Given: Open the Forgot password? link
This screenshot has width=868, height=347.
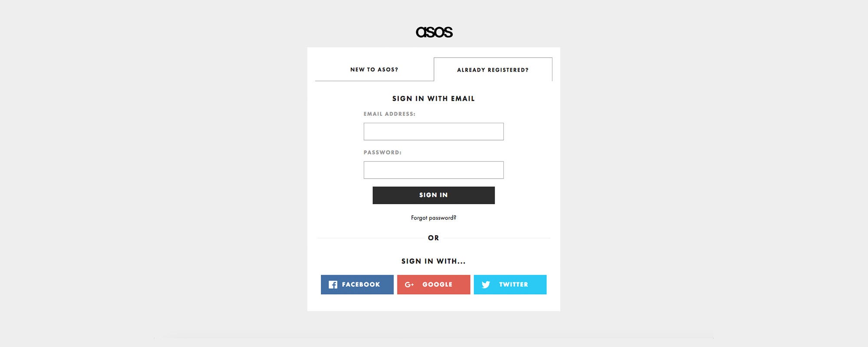Looking at the screenshot, I should [x=434, y=218].
